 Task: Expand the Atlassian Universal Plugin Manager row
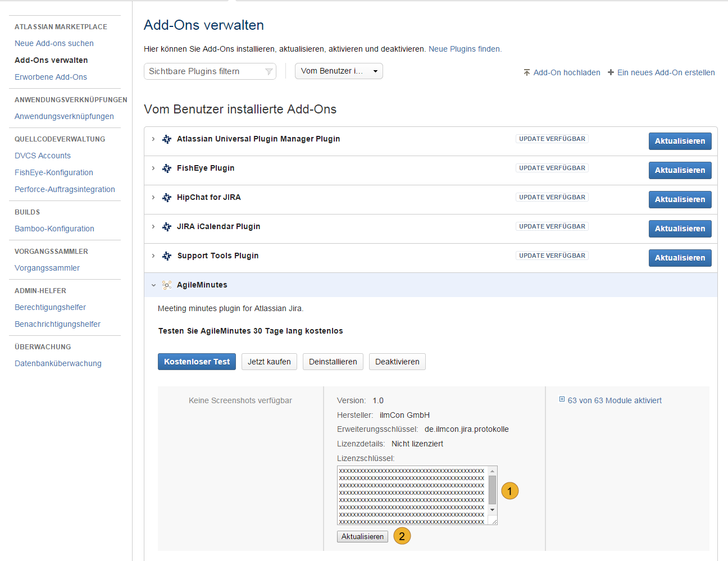(x=153, y=139)
